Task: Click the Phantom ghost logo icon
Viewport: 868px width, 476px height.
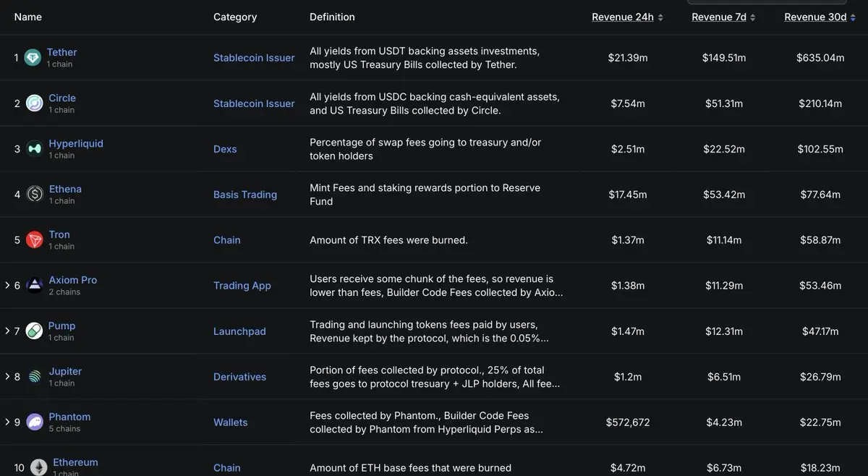Action: coord(35,422)
